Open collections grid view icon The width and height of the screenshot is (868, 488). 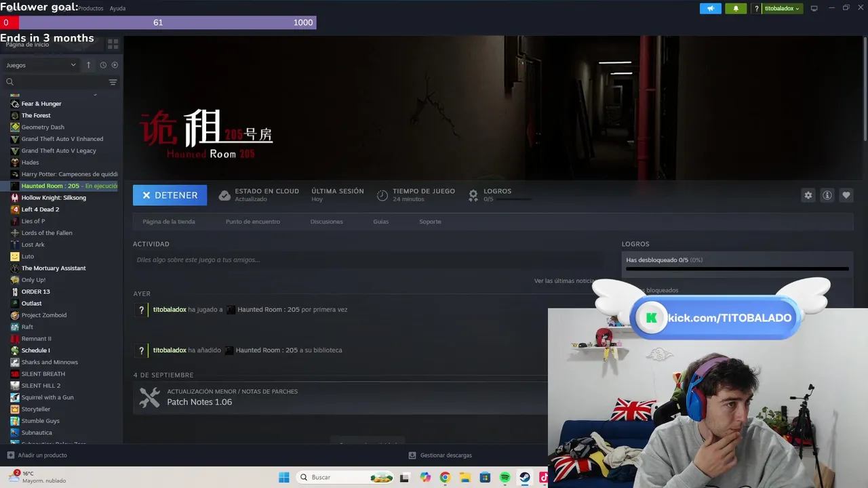pos(113,44)
